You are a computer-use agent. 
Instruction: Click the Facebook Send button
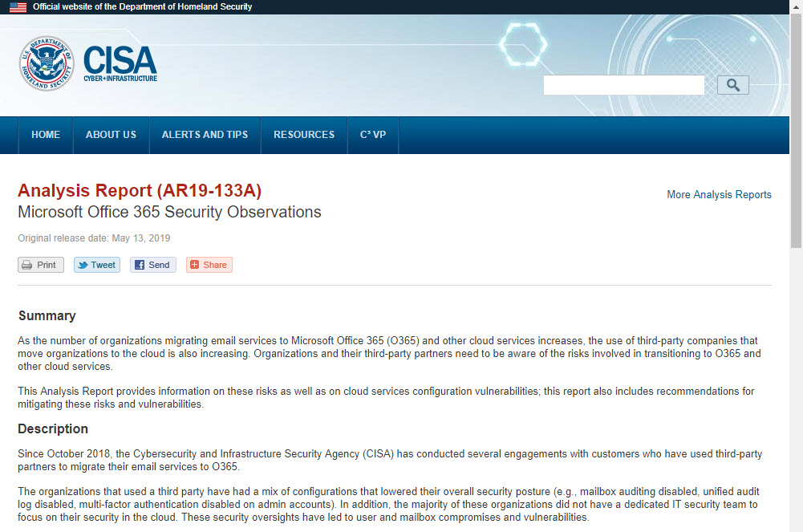[x=152, y=265]
